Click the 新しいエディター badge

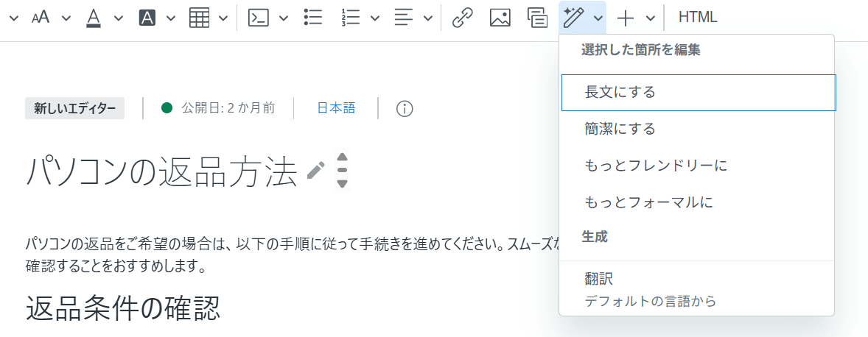[74, 108]
